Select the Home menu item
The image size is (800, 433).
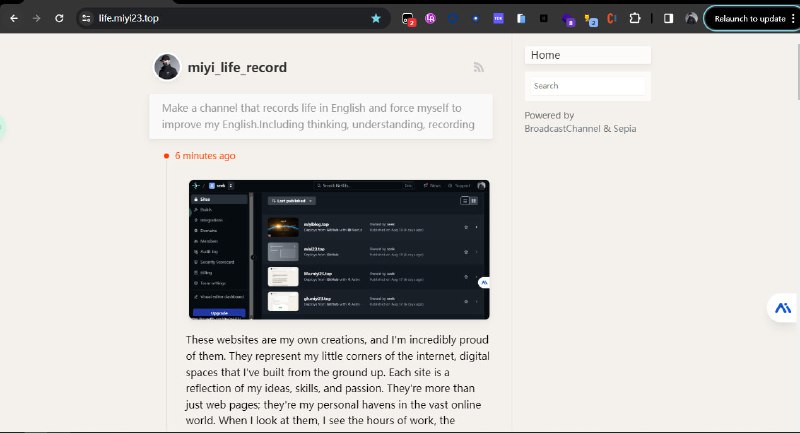[x=587, y=55]
